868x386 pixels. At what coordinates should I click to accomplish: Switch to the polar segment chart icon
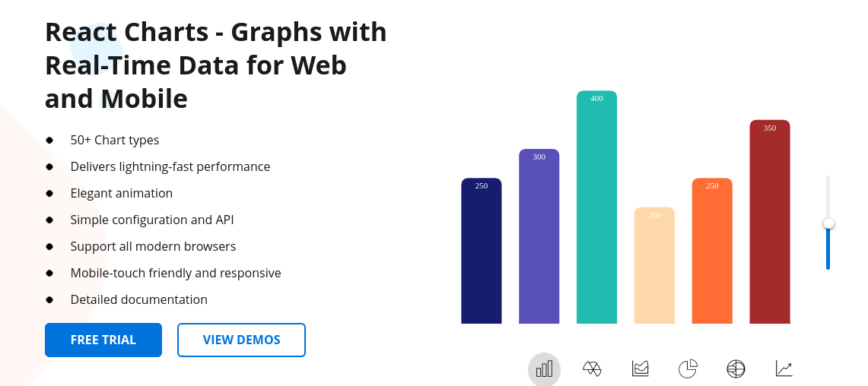(592, 369)
